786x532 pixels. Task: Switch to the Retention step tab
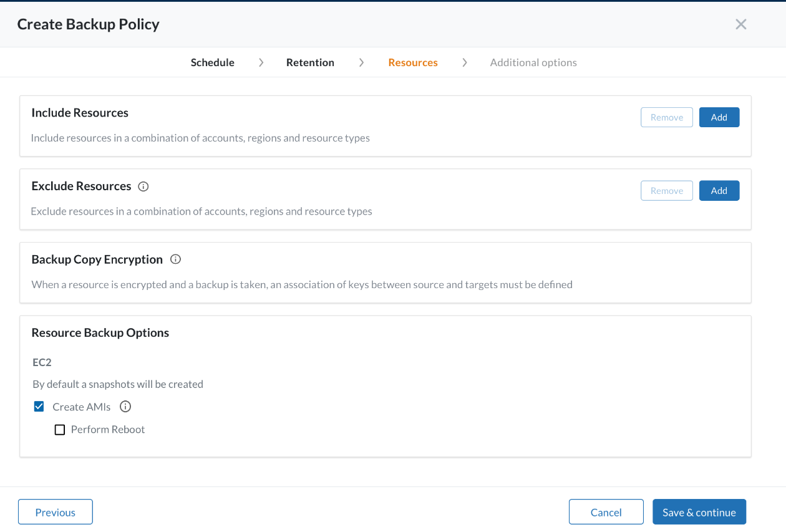coord(310,62)
